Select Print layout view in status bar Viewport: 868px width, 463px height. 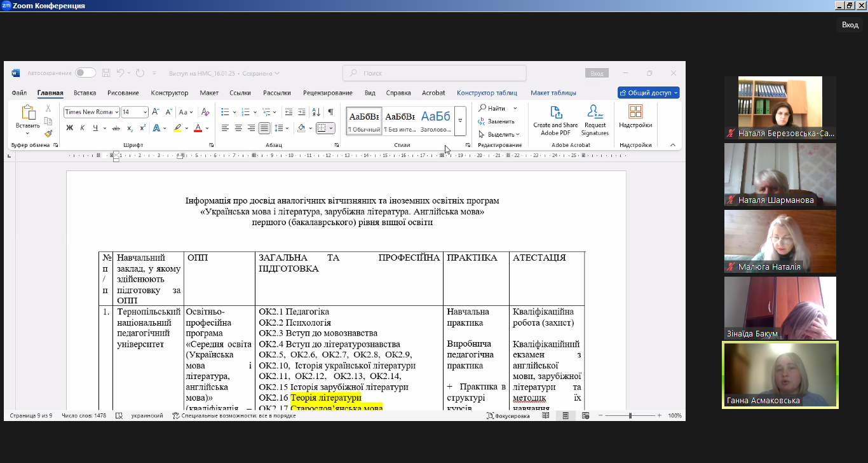click(x=565, y=415)
